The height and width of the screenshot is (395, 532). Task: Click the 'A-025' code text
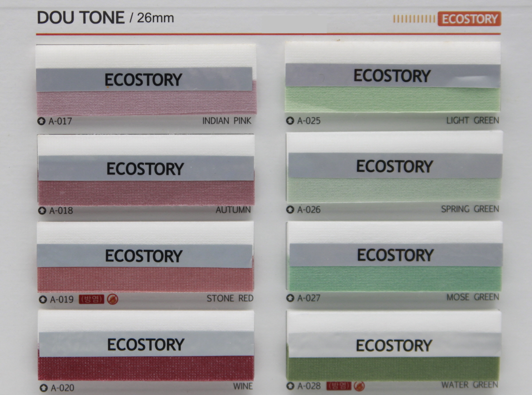[309, 120]
